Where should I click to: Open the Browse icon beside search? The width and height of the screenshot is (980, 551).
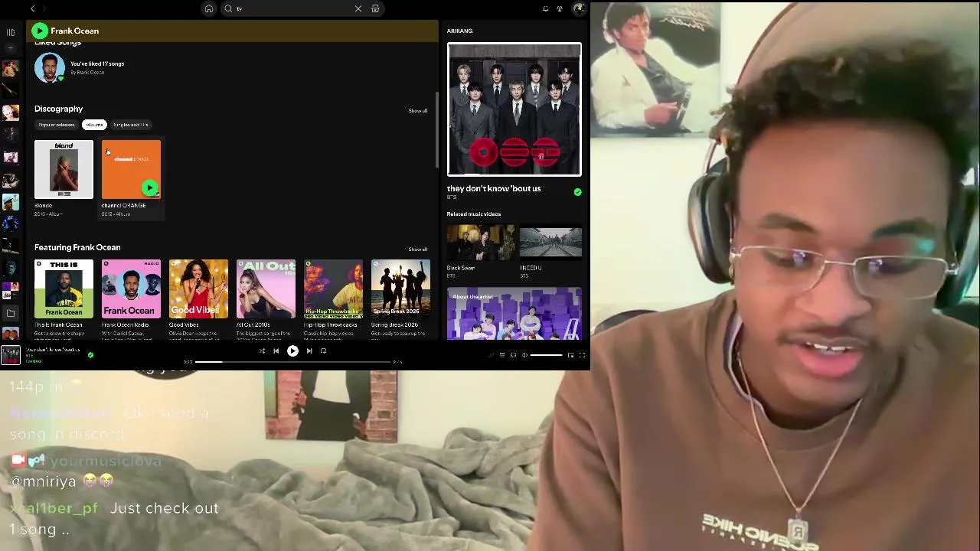(375, 8)
